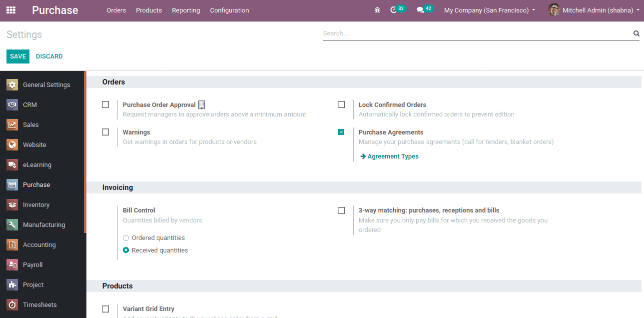The width and height of the screenshot is (644, 318).
Task: Click the Project settings tab label
Action: (33, 285)
